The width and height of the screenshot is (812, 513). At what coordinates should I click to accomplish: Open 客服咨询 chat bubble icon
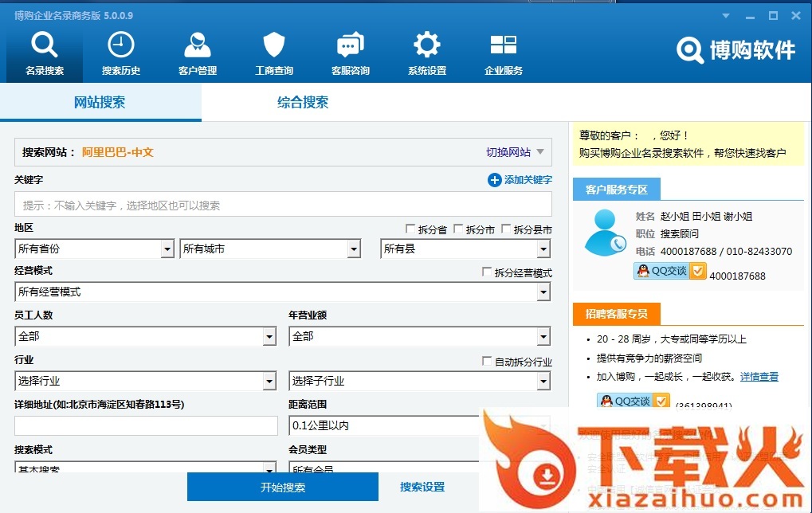351,45
